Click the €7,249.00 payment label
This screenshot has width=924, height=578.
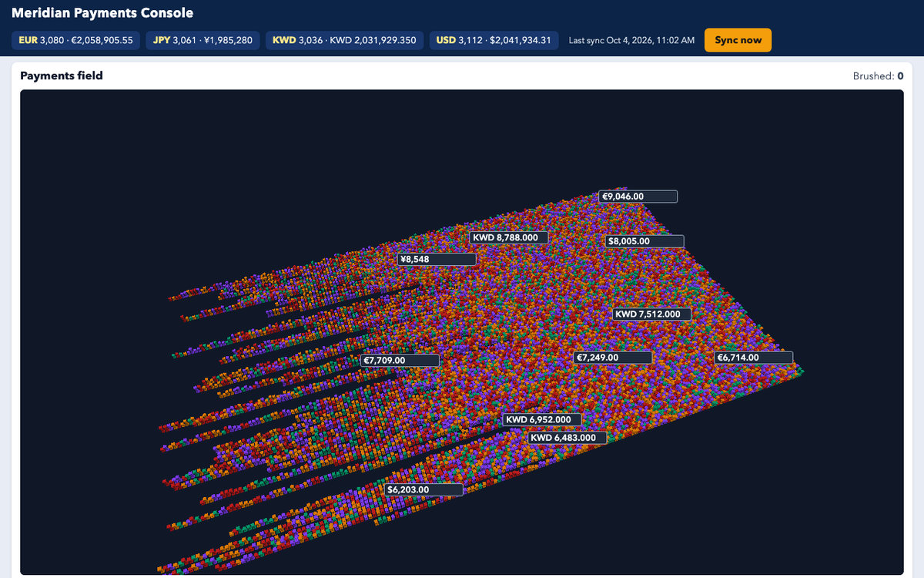click(614, 358)
